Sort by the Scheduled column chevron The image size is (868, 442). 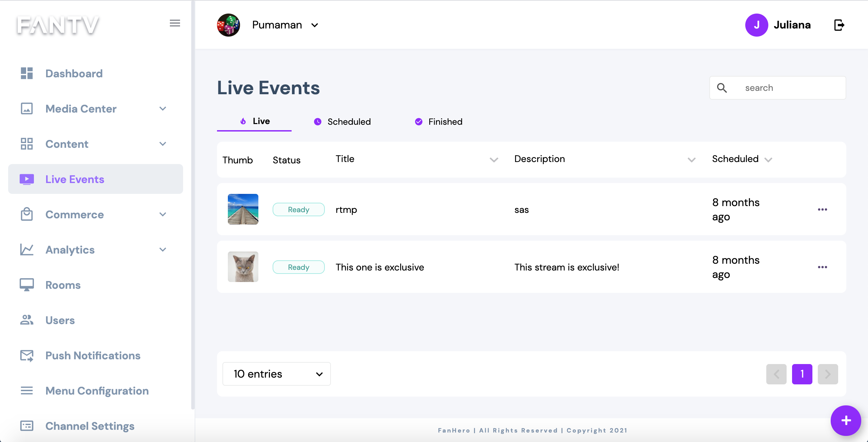pos(768,160)
